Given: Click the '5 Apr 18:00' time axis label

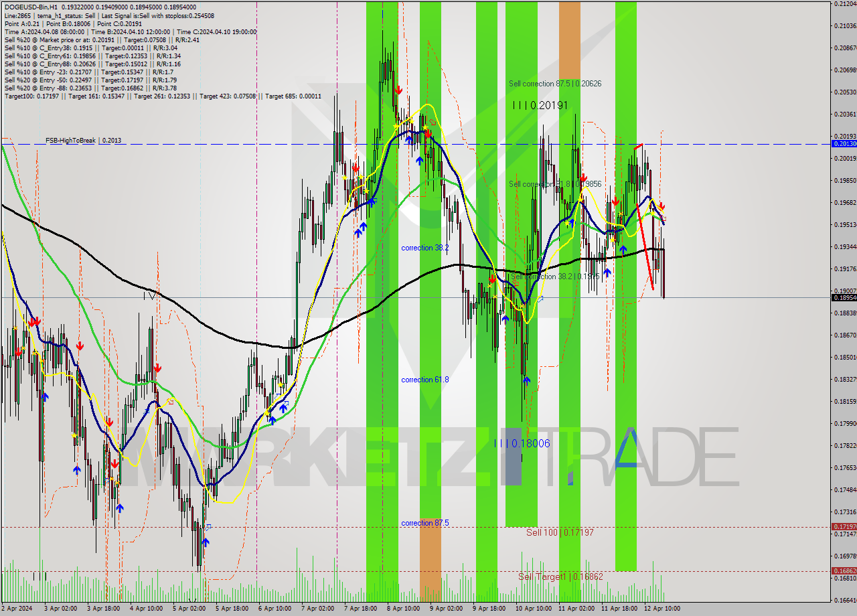Looking at the screenshot, I should [x=231, y=609].
